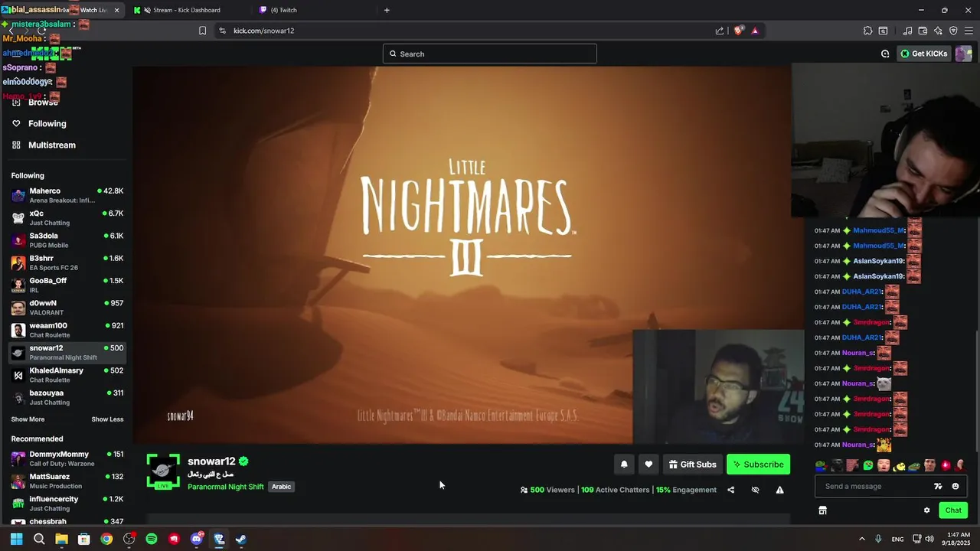
Task: Click the Gift Subs button
Action: tap(692, 465)
